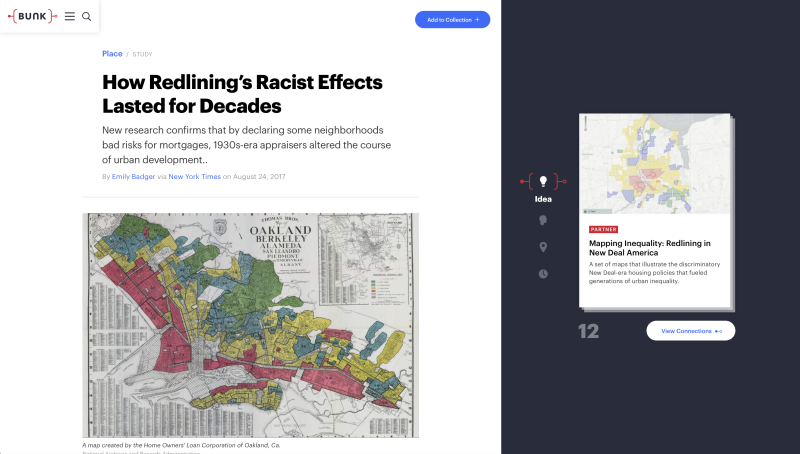The image size is (800, 454).
Task: Click the red PARTNER tag
Action: pos(604,230)
